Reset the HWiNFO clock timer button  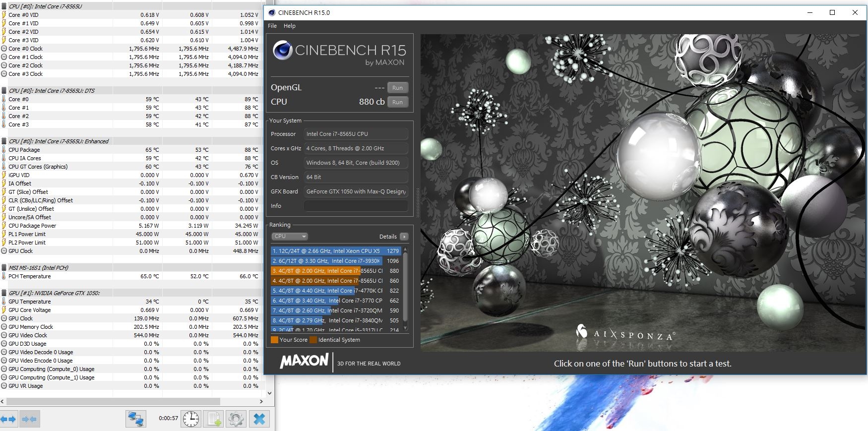(191, 419)
